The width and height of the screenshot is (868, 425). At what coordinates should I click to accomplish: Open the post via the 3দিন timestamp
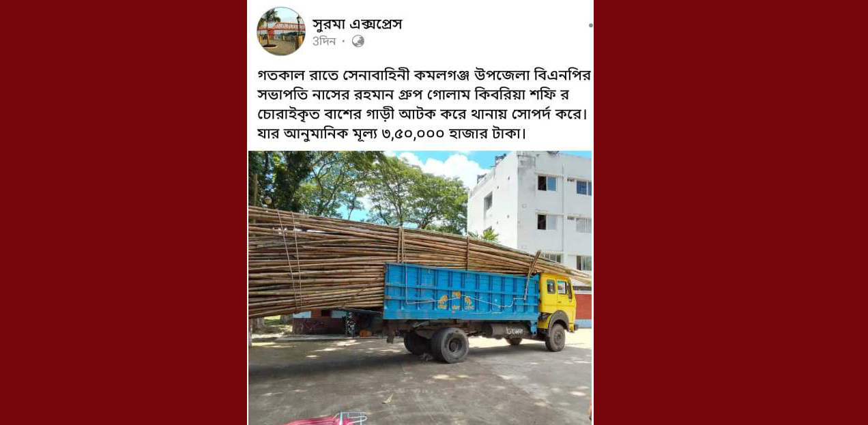[324, 41]
